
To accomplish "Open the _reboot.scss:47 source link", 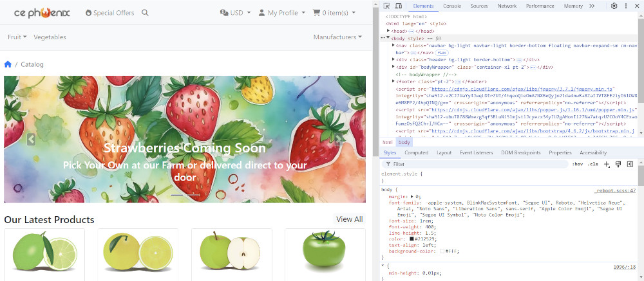I will tap(615, 191).
